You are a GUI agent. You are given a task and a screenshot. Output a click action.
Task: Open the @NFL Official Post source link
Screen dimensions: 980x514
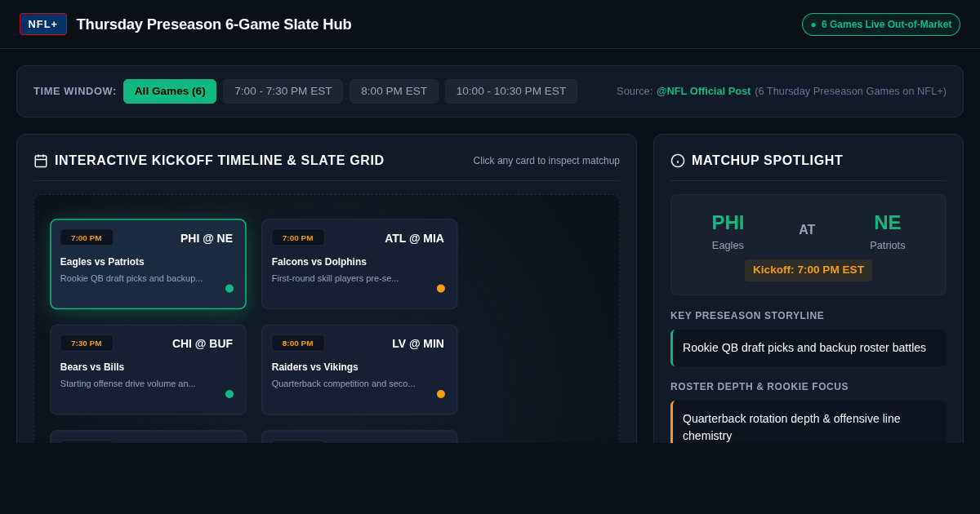tap(703, 91)
